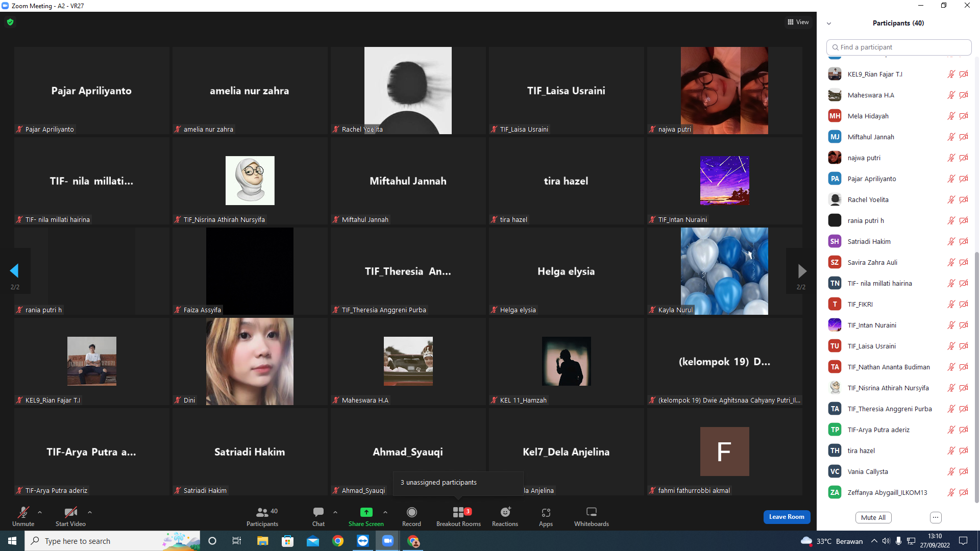Select TIF_FIKRI in participants list
Viewport: 980px width, 551px height.
(897, 304)
